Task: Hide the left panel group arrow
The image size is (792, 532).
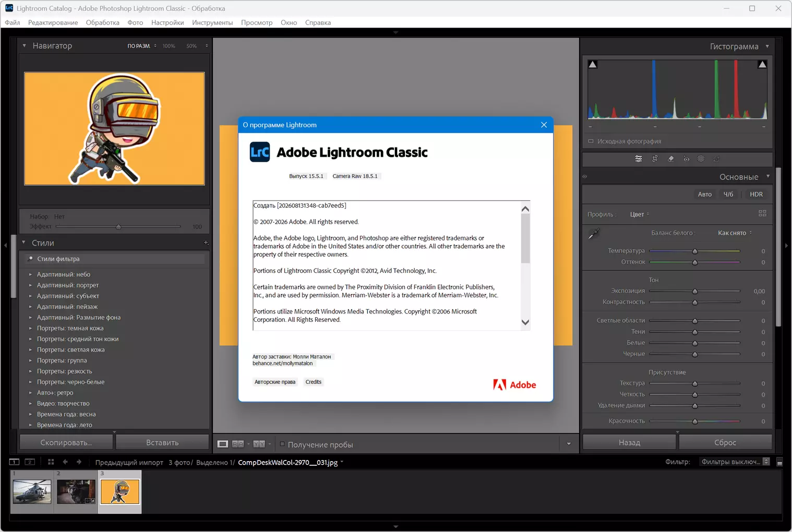Action: tap(5, 245)
